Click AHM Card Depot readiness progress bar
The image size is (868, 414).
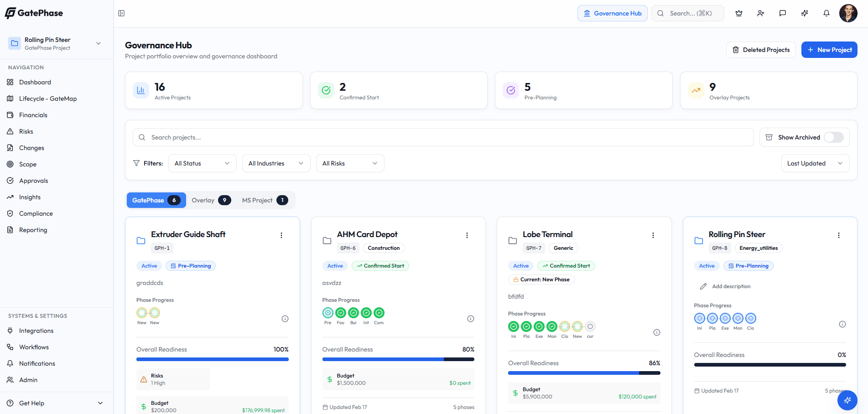[398, 359]
